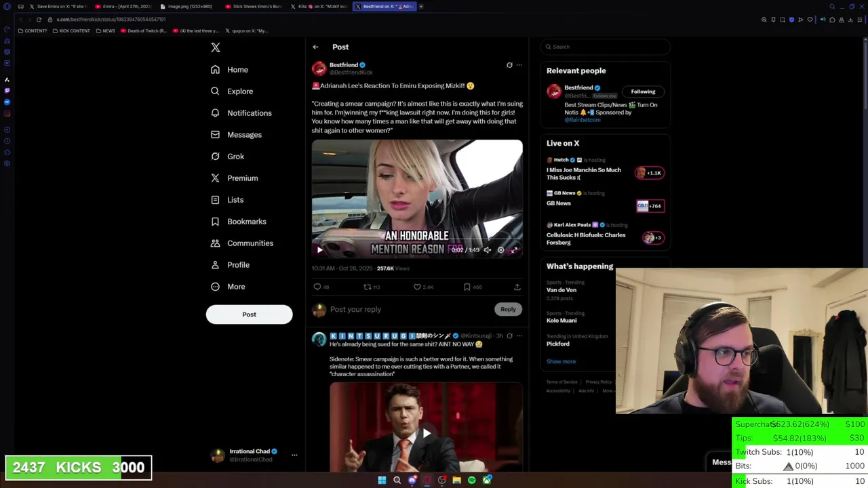Screen dimensions: 868x488
Task: Open Spotify from the taskbar
Action: (x=472, y=481)
